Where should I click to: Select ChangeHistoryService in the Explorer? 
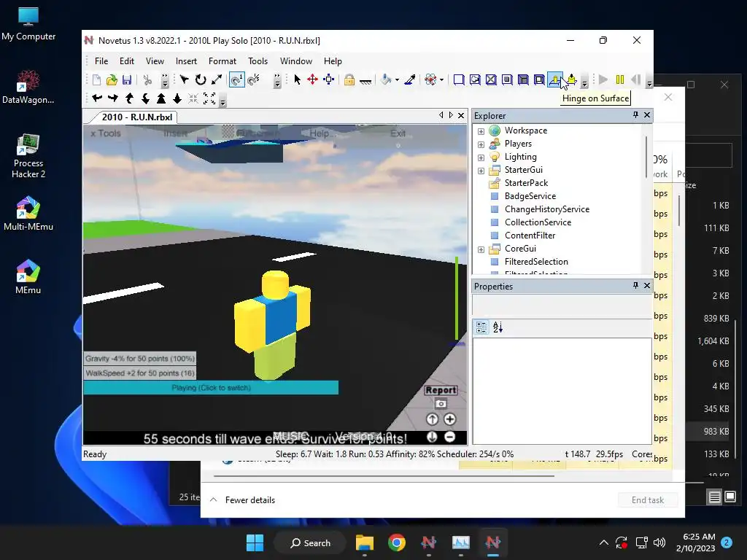(x=547, y=209)
